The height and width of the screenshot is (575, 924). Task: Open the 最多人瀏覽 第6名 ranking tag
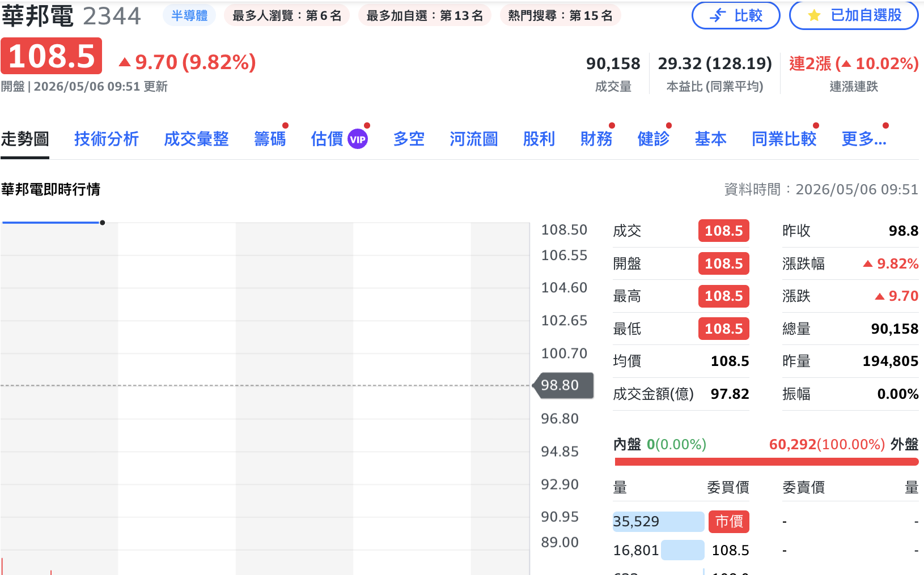[x=287, y=15]
